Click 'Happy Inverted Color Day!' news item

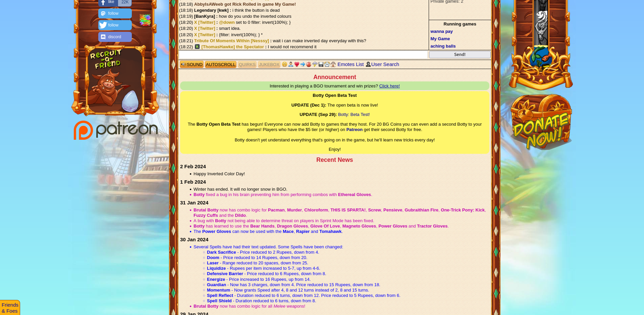point(219,174)
